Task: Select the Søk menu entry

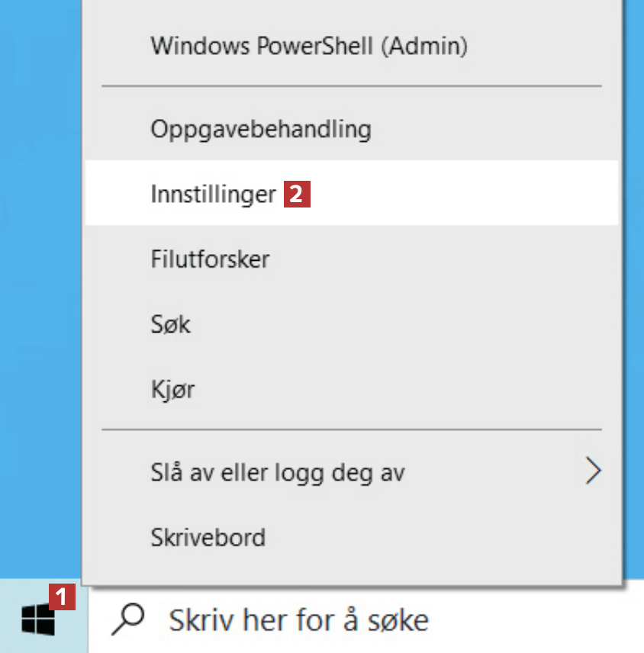Action: [x=171, y=325]
